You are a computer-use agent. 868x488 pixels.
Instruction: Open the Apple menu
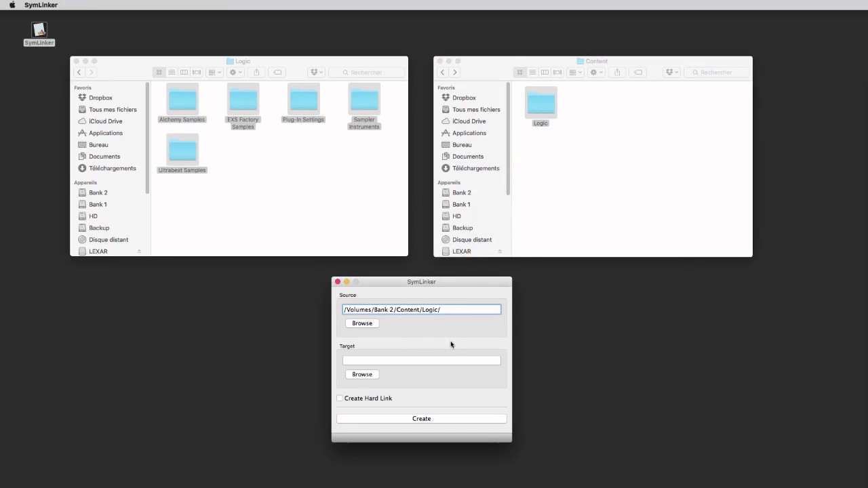(12, 5)
